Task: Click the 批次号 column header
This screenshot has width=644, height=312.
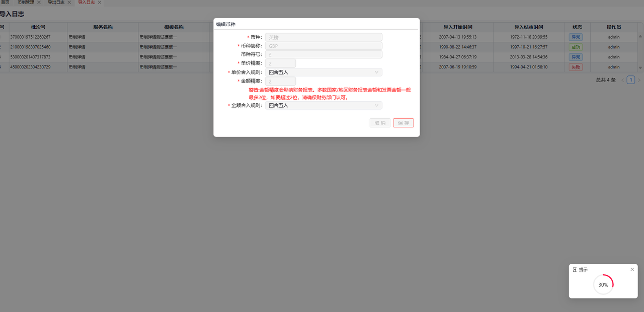Action: coord(38,27)
